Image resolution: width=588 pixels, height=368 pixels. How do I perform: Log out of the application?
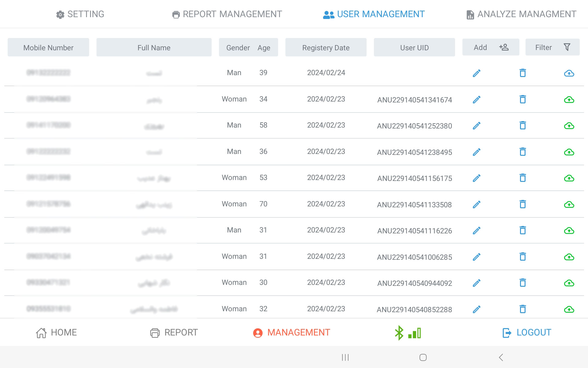coord(527,332)
